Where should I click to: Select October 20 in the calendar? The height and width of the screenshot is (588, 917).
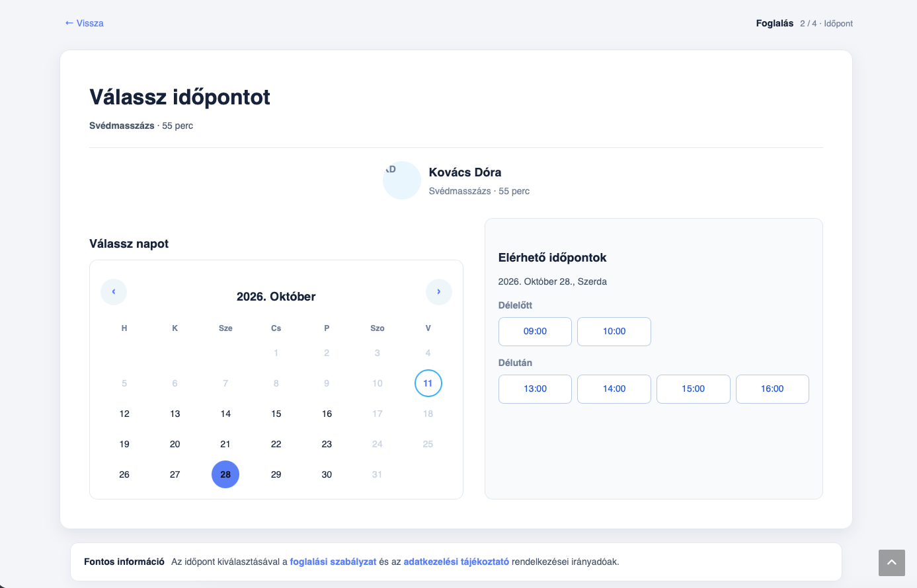pos(175,444)
